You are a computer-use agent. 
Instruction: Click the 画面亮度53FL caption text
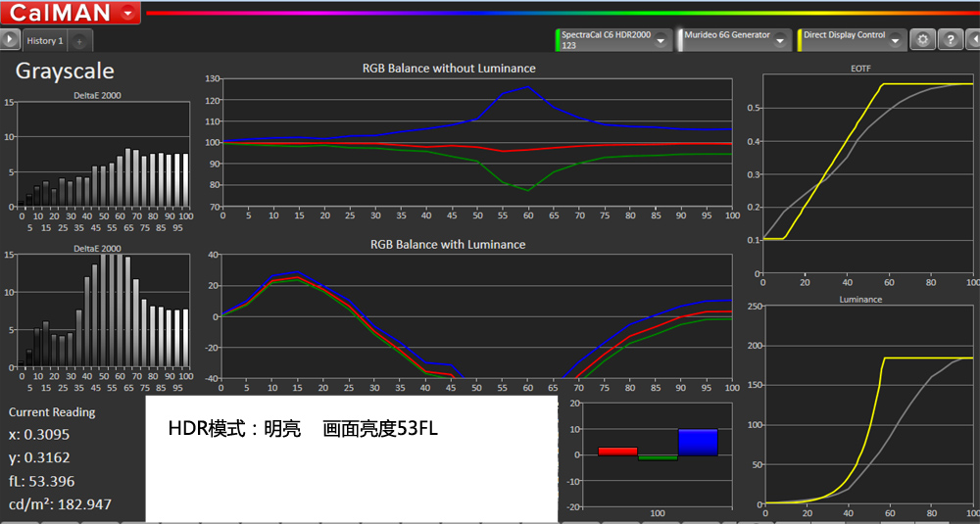click(380, 429)
